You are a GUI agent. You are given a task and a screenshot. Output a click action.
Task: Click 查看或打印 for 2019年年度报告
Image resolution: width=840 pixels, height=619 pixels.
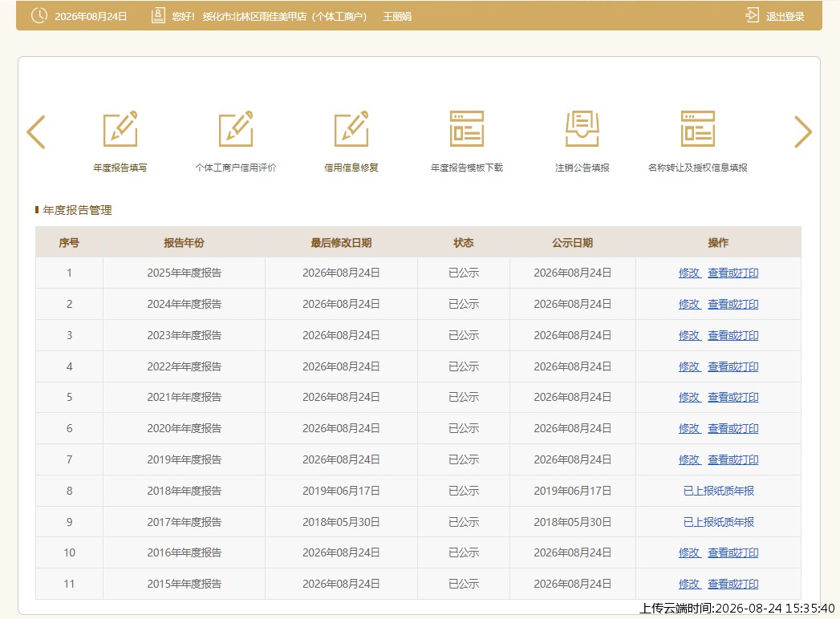point(732,459)
